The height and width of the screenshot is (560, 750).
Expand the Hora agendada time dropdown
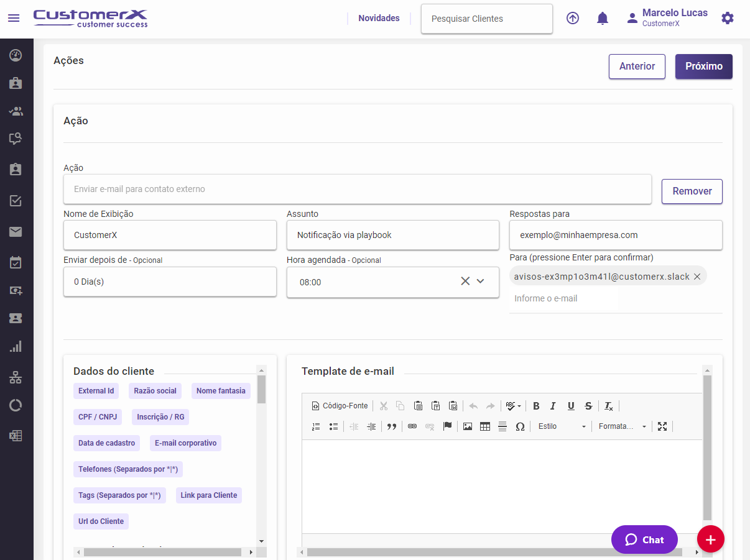(480, 282)
